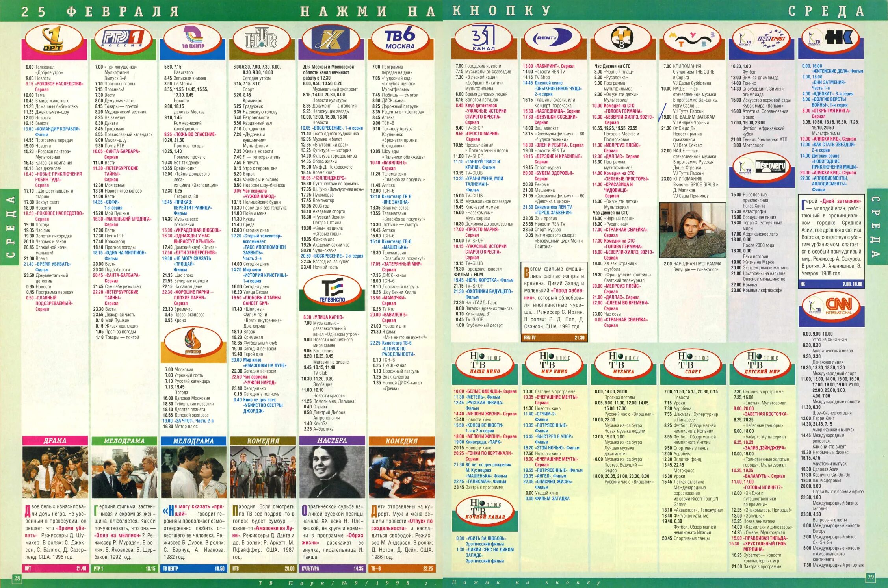Click the КУЛЬТУРА 14.35 footer bar

[x=332, y=568]
